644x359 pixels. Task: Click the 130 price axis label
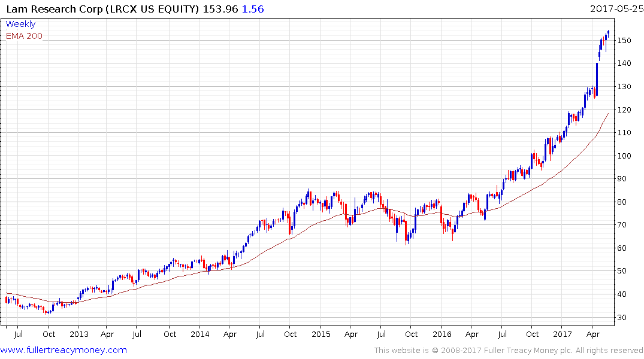pyautogui.click(x=624, y=87)
